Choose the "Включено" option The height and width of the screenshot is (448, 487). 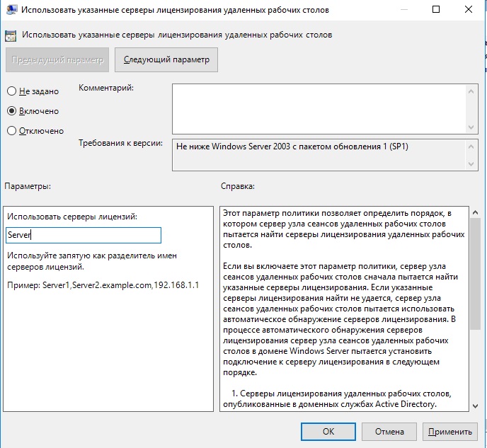click(x=11, y=111)
